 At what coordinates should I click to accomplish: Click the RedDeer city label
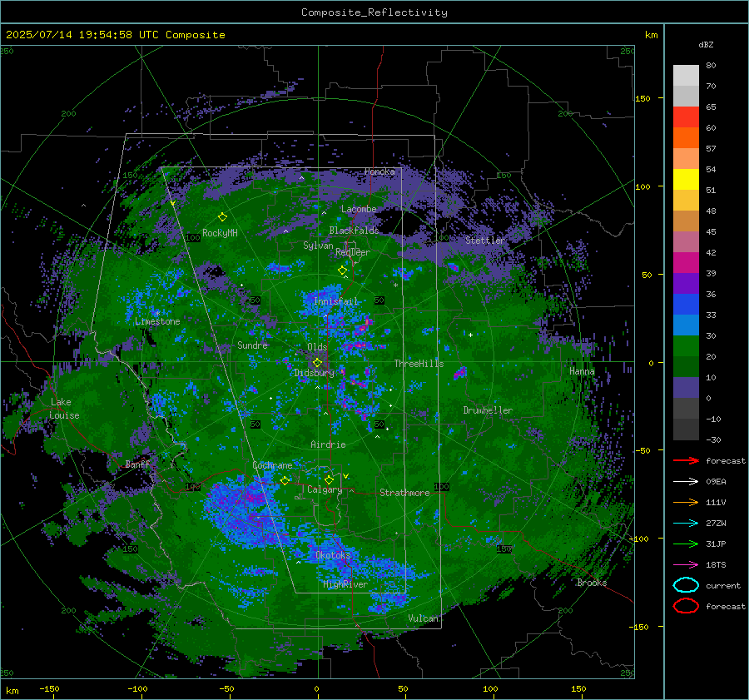pyautogui.click(x=353, y=252)
